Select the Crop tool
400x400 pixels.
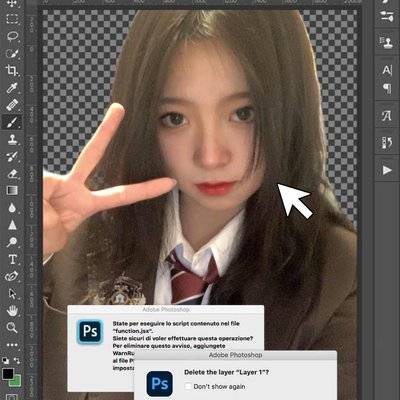click(x=12, y=70)
